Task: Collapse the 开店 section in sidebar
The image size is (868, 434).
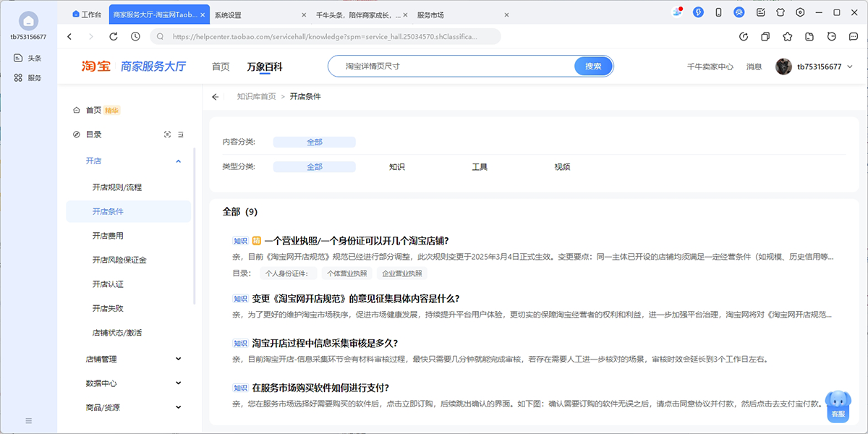Action: point(179,161)
